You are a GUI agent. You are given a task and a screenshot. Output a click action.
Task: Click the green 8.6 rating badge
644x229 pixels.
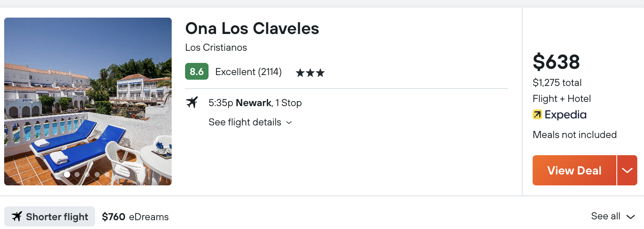click(197, 72)
